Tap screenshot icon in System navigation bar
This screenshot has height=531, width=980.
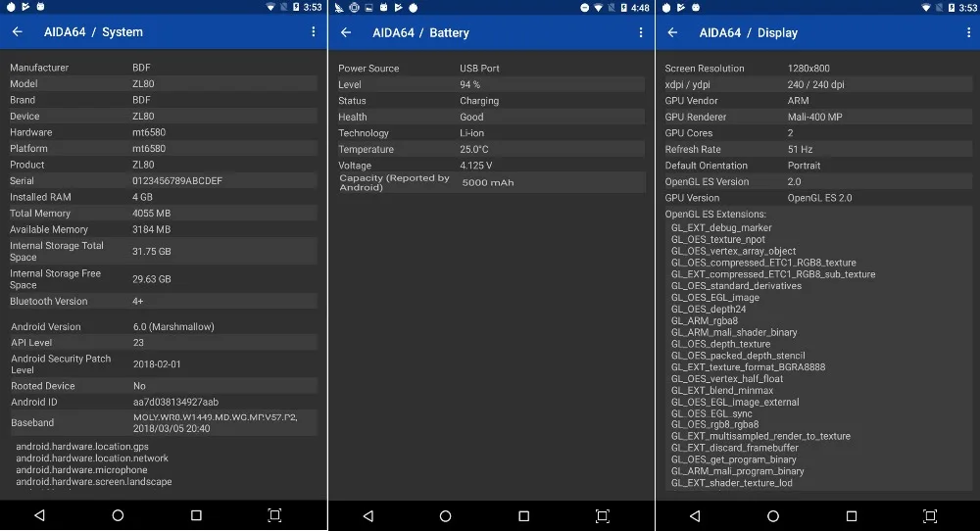coord(274,515)
